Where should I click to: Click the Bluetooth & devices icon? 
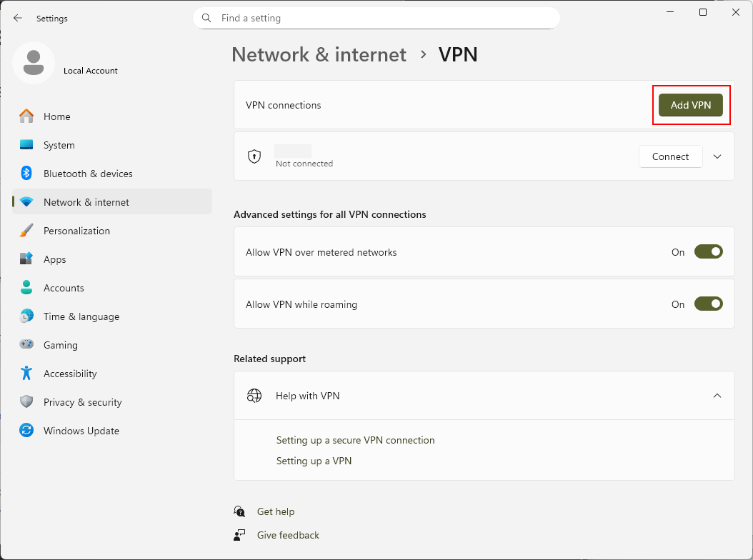(26, 174)
